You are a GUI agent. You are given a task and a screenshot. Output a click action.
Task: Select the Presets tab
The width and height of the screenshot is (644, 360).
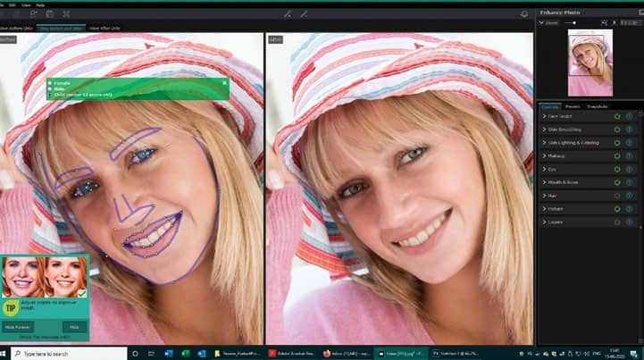pyautogui.click(x=573, y=106)
